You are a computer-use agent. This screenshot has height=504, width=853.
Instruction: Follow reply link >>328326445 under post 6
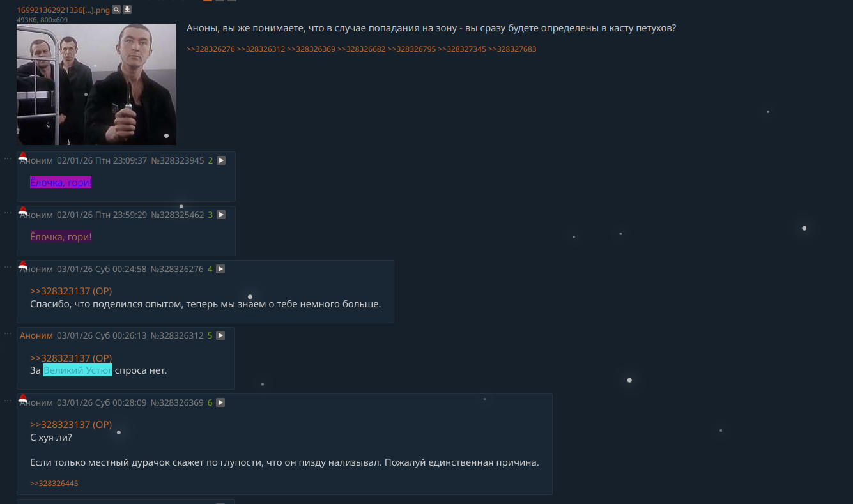pyautogui.click(x=54, y=484)
